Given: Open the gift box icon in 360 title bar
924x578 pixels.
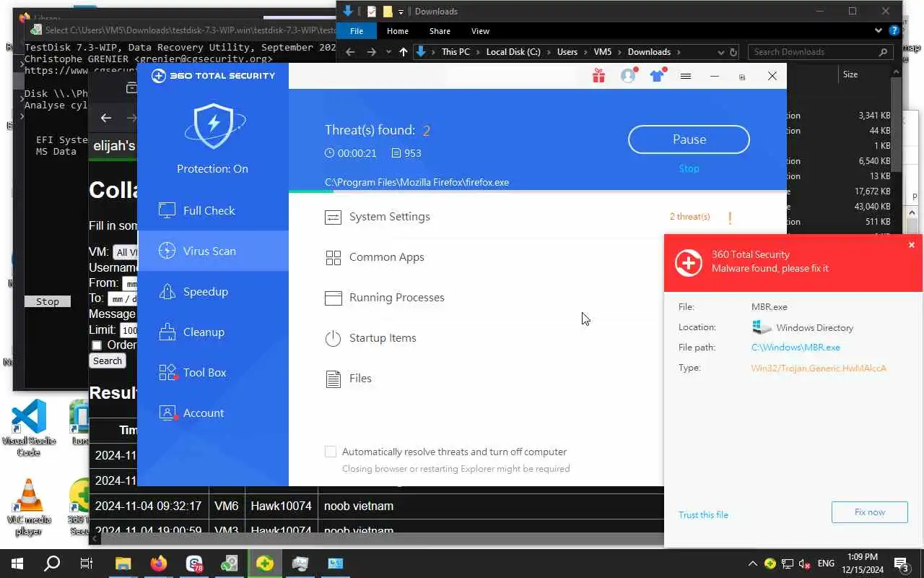Looking at the screenshot, I should tap(598, 76).
